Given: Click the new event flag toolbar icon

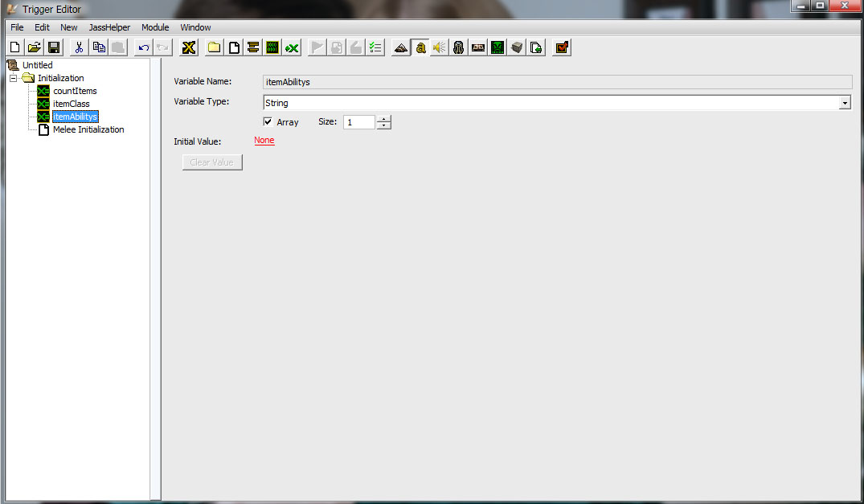Looking at the screenshot, I should tap(317, 48).
